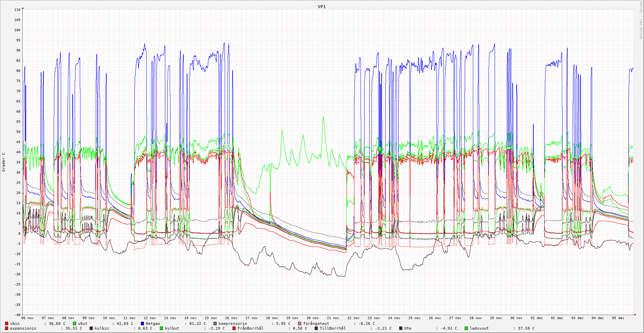Click the RRDTOOL watermark text
This screenshot has height=333, width=644.
tap(641, 20)
